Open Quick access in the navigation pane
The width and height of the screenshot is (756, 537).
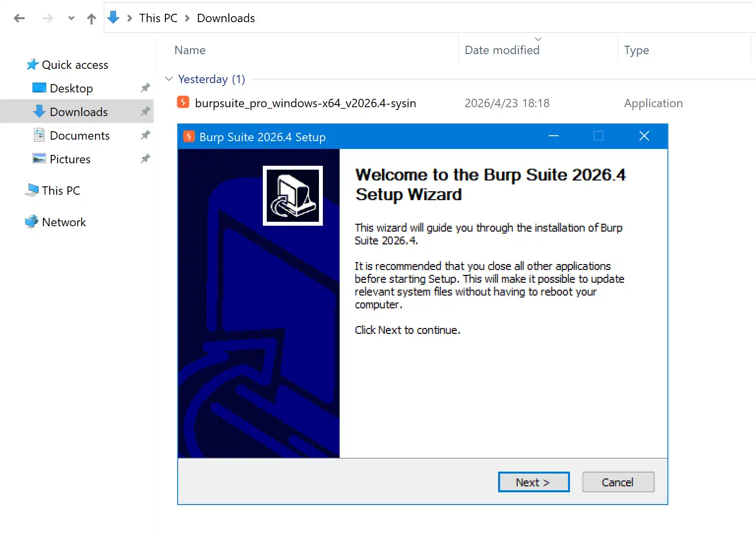point(75,65)
